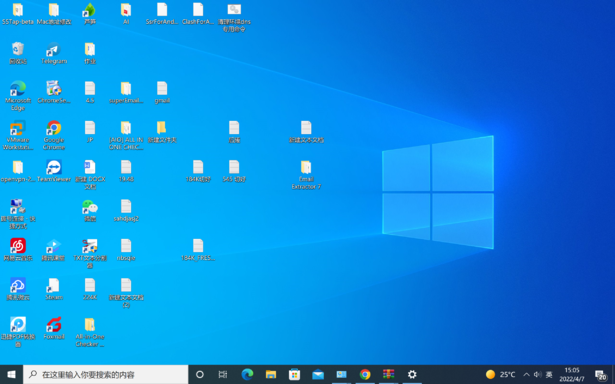Select the Steam desktop shortcut
Screen dimensions: 615x384
tap(54, 289)
